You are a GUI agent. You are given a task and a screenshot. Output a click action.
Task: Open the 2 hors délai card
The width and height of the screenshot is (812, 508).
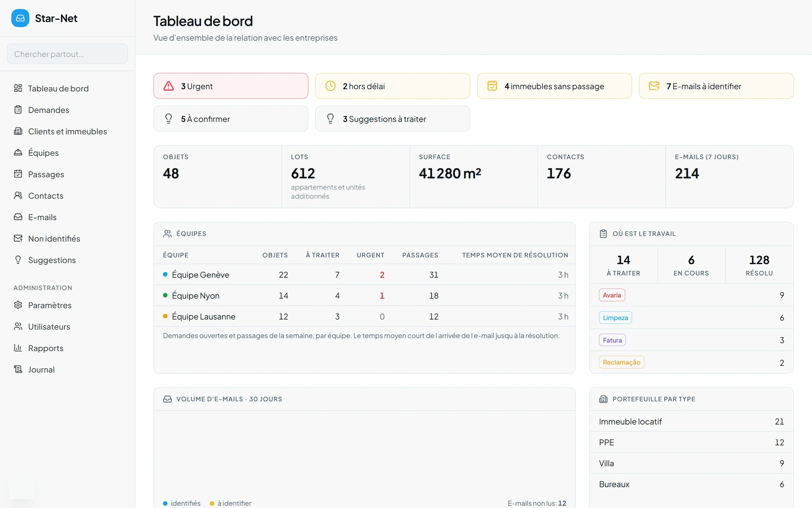coord(392,86)
